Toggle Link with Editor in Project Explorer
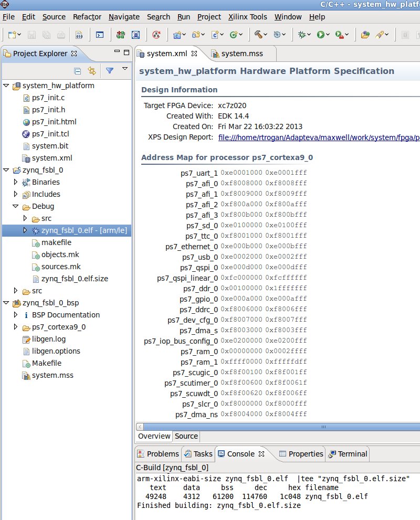Image resolution: width=420 pixels, height=520 pixels. (x=92, y=71)
